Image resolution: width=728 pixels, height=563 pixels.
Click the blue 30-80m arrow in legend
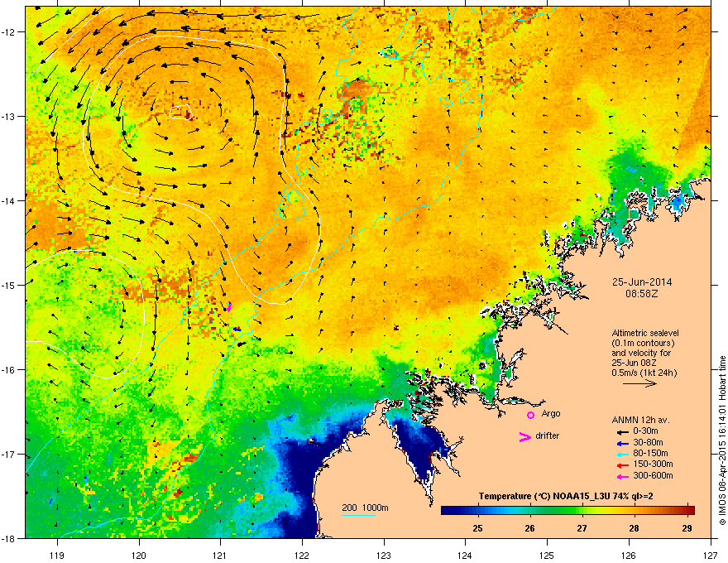tap(622, 444)
